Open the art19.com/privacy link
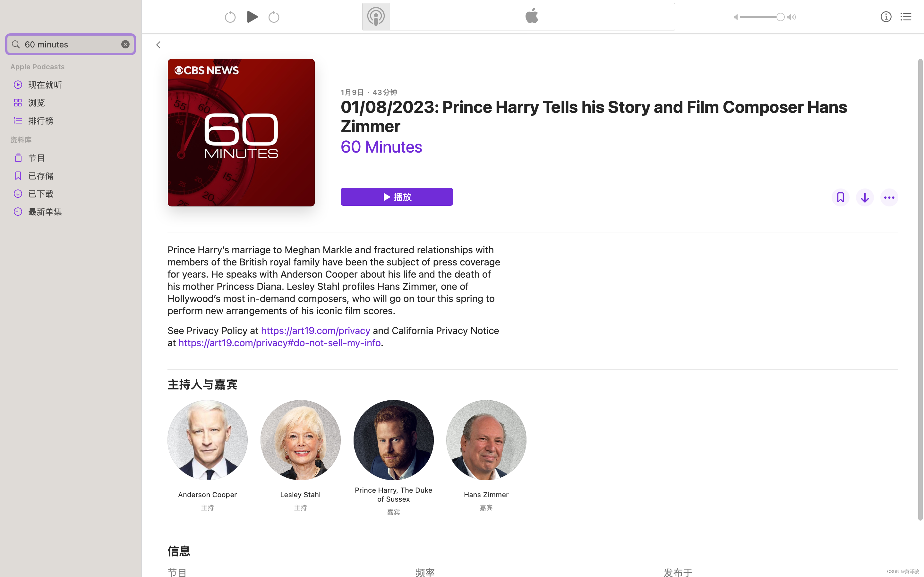 (x=315, y=330)
